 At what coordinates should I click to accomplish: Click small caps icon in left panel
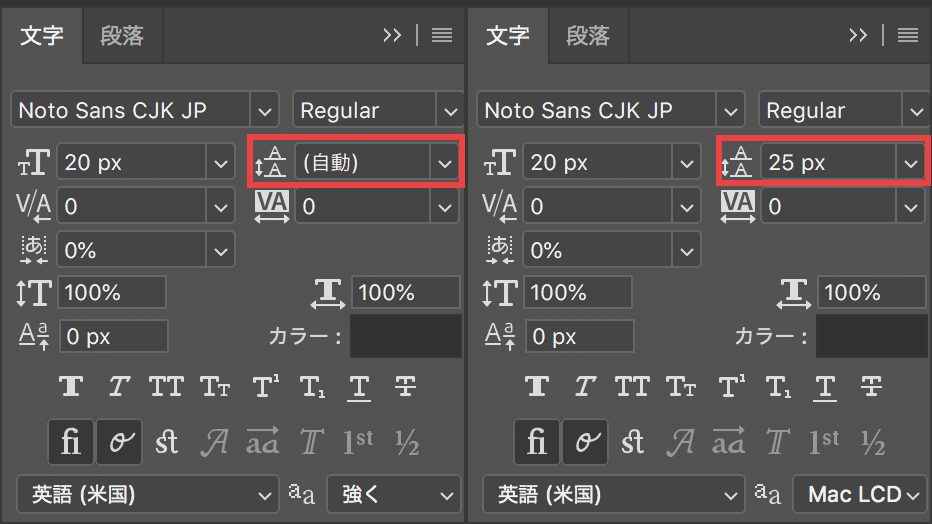click(215, 386)
